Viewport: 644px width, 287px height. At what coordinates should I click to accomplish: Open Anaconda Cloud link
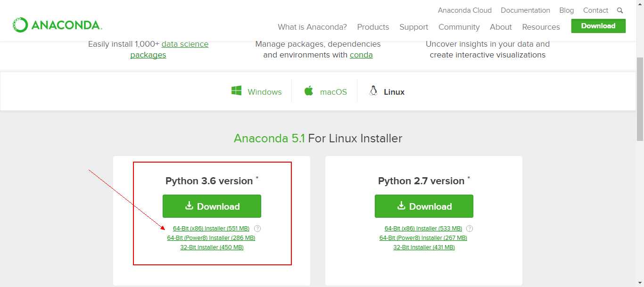coord(465,10)
